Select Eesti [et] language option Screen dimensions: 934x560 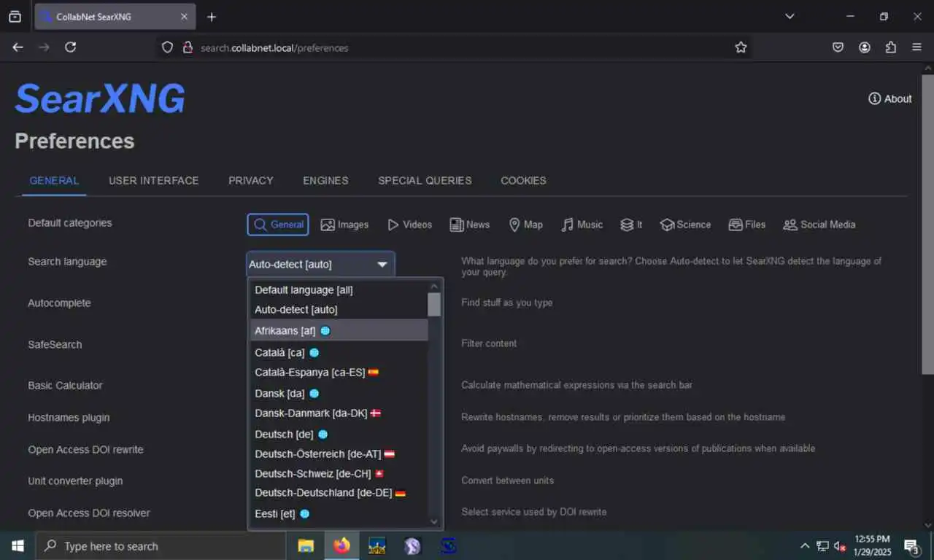click(x=339, y=513)
